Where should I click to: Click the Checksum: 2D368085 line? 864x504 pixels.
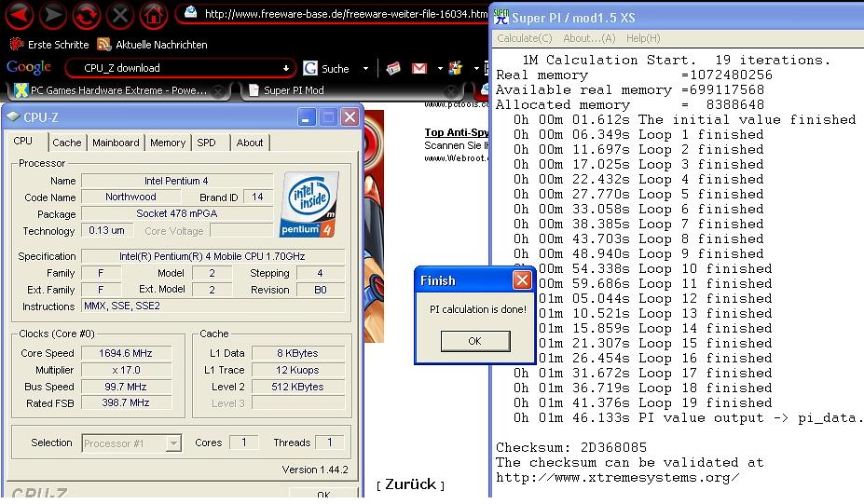click(x=570, y=447)
